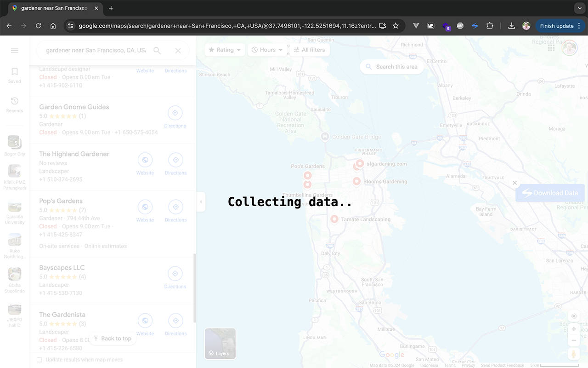Open Garden Gnome Guides listing
Screen dimensions: 588x368
click(74, 107)
